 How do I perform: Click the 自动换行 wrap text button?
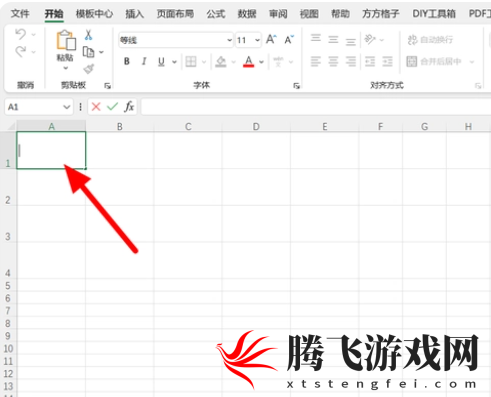(x=430, y=40)
